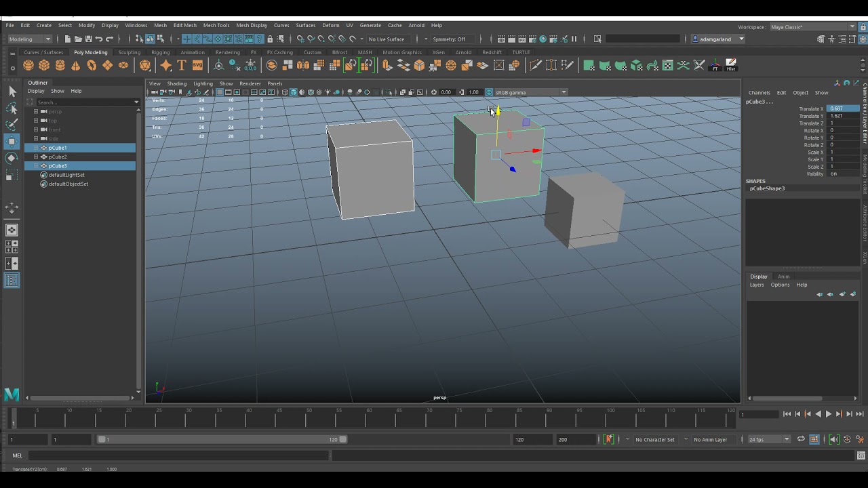Expand the pCube1 node in Outliner
Image resolution: width=868 pixels, height=488 pixels.
tap(36, 148)
